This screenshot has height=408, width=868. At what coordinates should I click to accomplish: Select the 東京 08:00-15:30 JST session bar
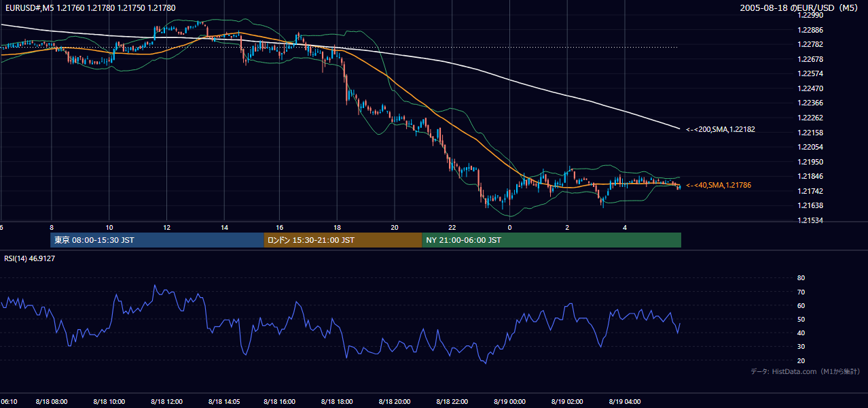click(157, 240)
